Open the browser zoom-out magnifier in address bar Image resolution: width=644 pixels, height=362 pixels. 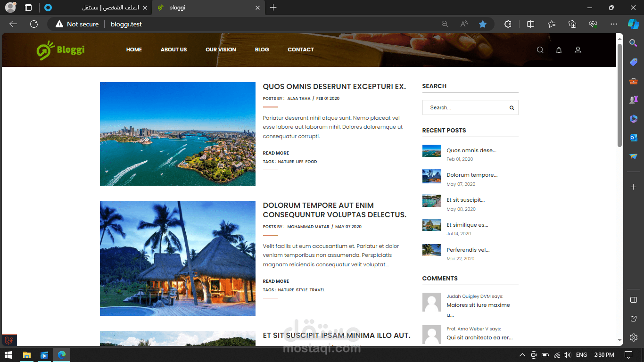445,24
